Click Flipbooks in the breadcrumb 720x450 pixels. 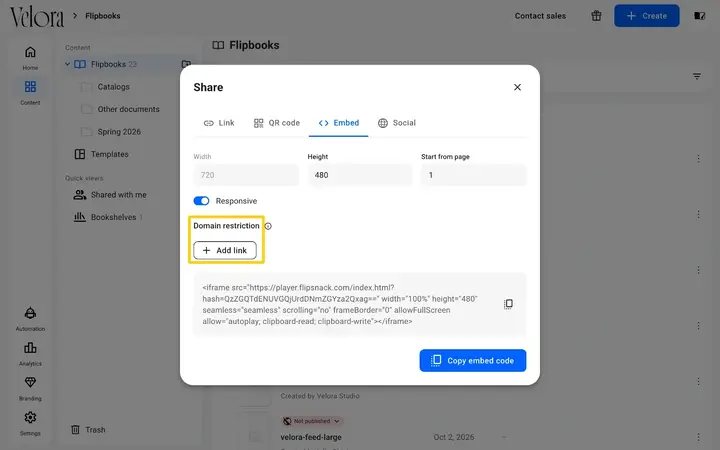pyautogui.click(x=103, y=16)
